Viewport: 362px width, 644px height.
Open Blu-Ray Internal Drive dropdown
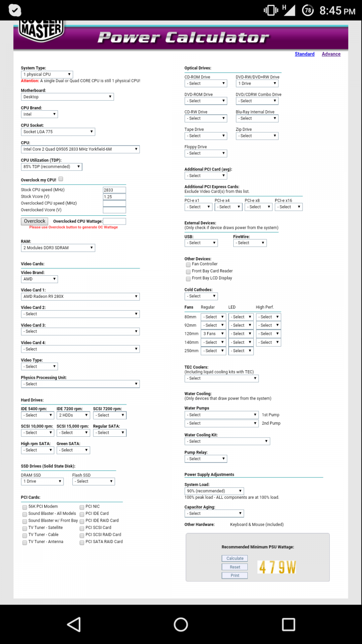(x=257, y=118)
